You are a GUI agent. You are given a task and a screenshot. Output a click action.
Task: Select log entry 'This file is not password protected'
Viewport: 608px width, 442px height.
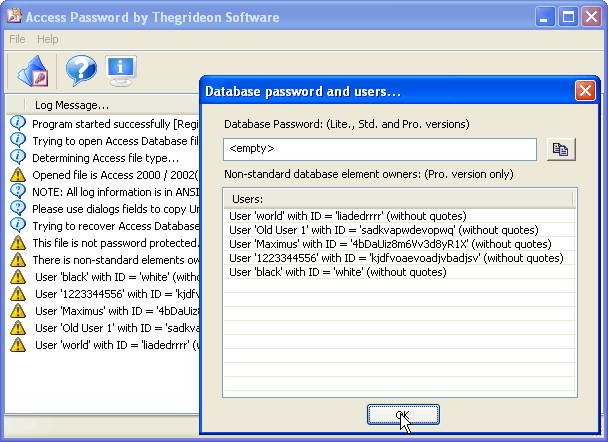click(103, 243)
